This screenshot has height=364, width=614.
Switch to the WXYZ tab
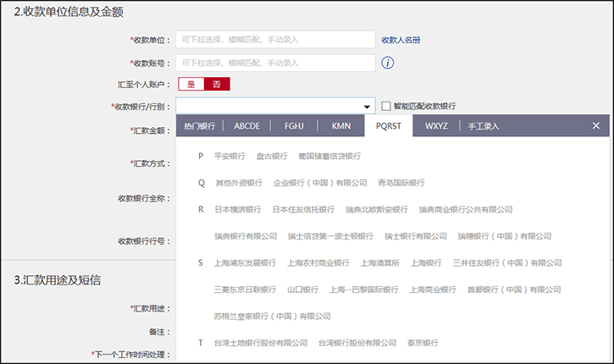coord(436,126)
